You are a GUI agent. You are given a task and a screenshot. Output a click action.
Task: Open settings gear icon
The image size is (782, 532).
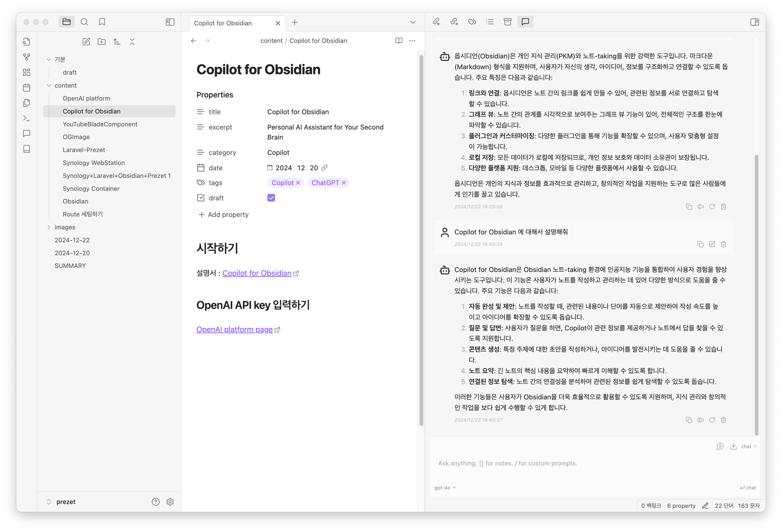170,502
